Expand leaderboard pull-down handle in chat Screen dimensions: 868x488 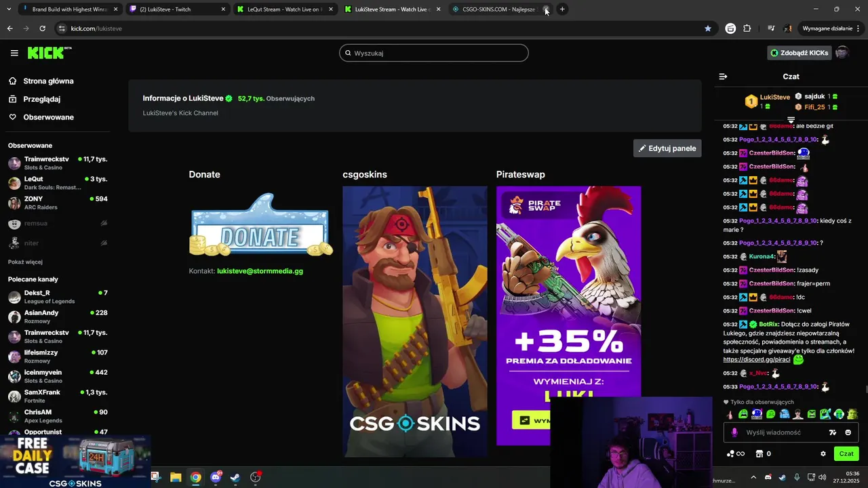pos(791,120)
